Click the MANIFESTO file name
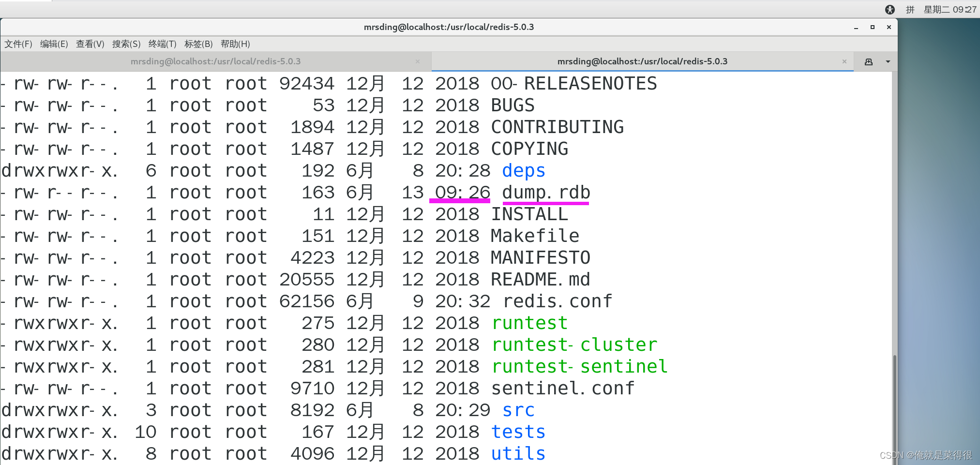This screenshot has width=980, height=465. (541, 258)
